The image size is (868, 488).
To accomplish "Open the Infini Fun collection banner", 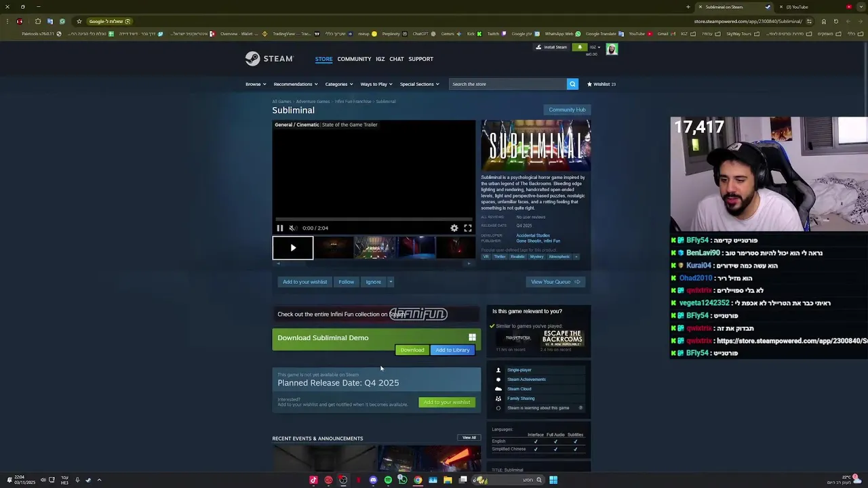I will (376, 314).
